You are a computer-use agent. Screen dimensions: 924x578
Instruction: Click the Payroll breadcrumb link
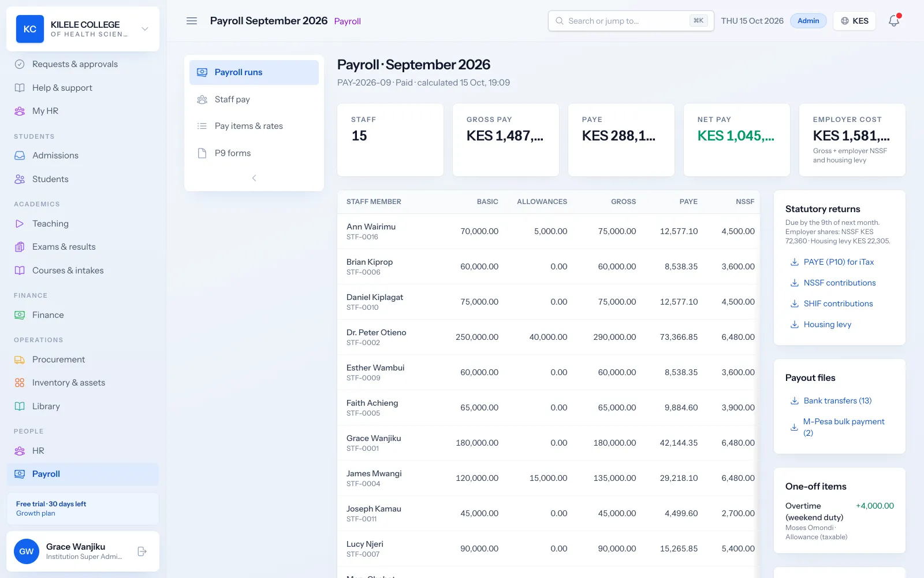pos(347,21)
